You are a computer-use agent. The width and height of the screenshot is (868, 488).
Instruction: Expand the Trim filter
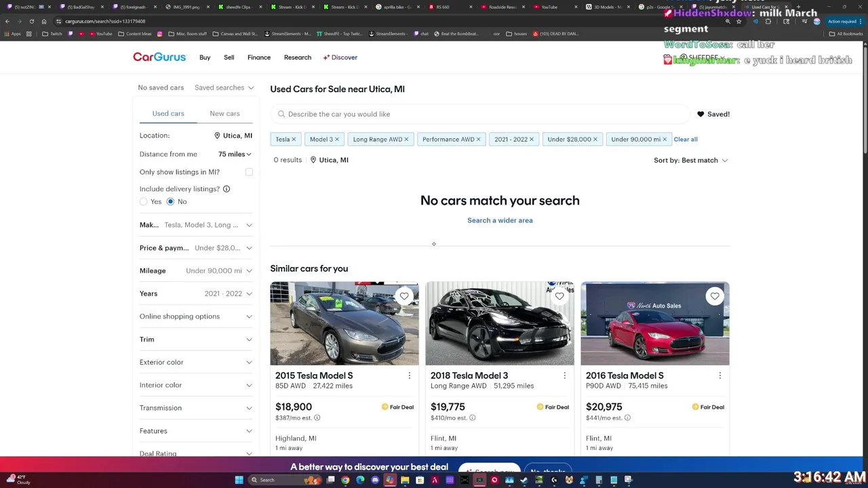pos(196,340)
